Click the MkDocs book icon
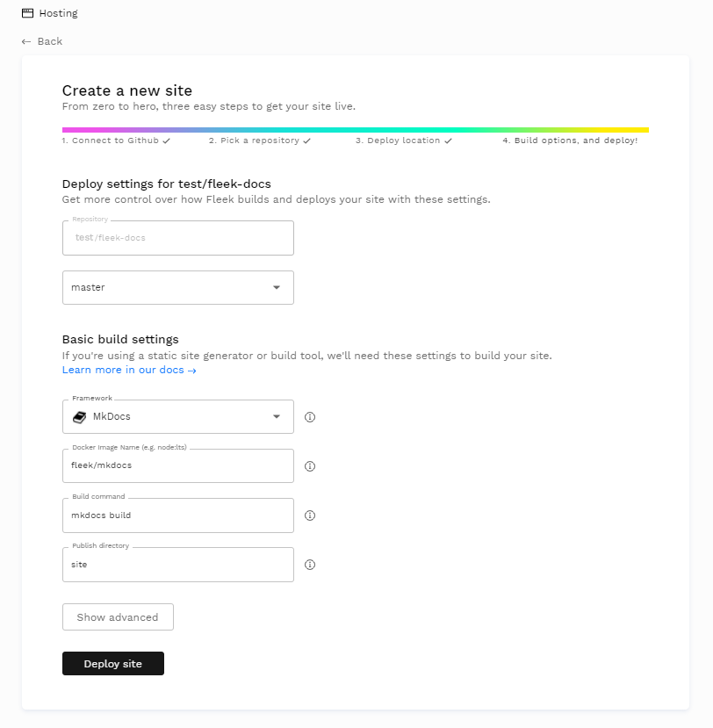713x728 pixels. click(79, 416)
